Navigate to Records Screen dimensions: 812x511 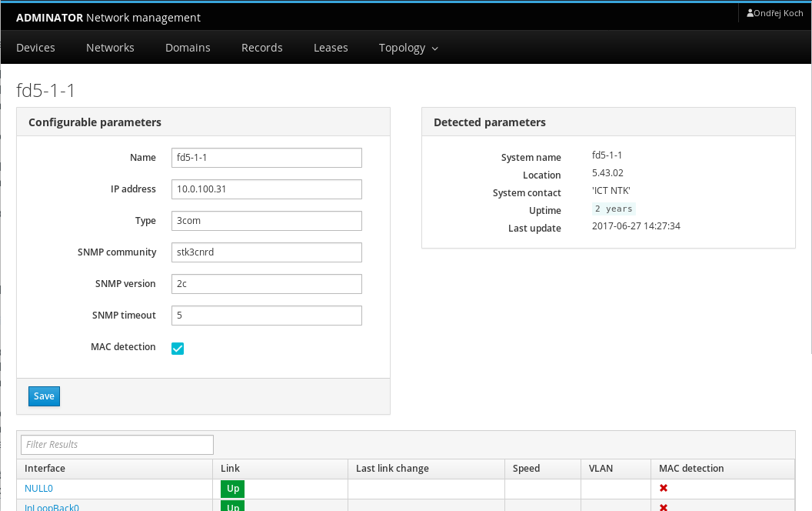(x=262, y=48)
